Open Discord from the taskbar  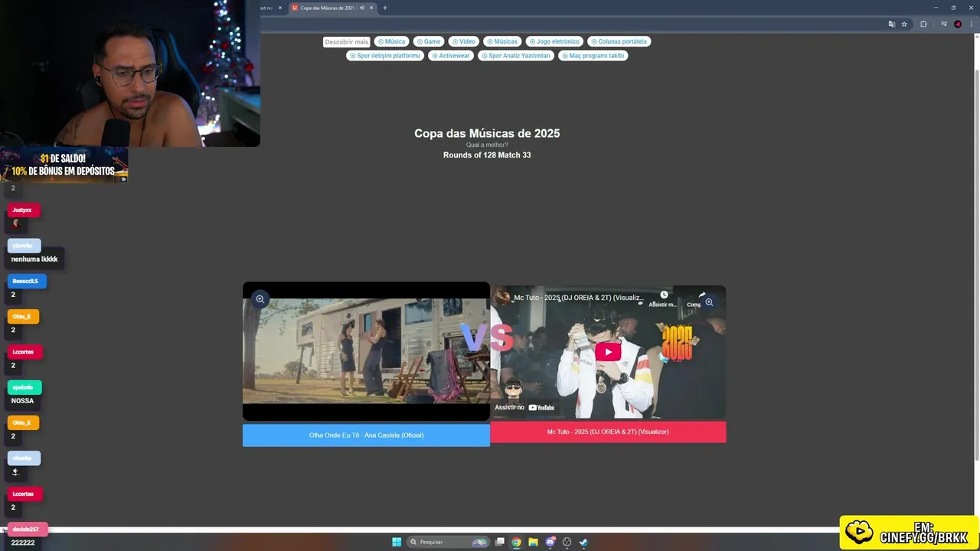550,542
